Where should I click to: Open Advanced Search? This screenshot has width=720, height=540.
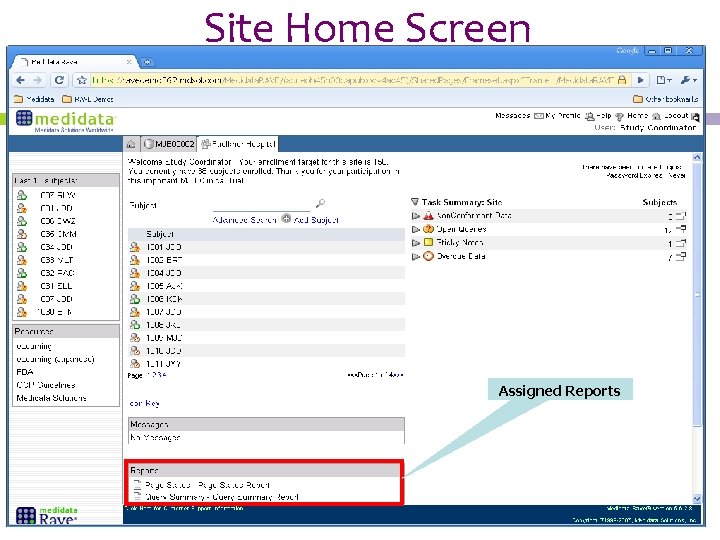click(244, 220)
